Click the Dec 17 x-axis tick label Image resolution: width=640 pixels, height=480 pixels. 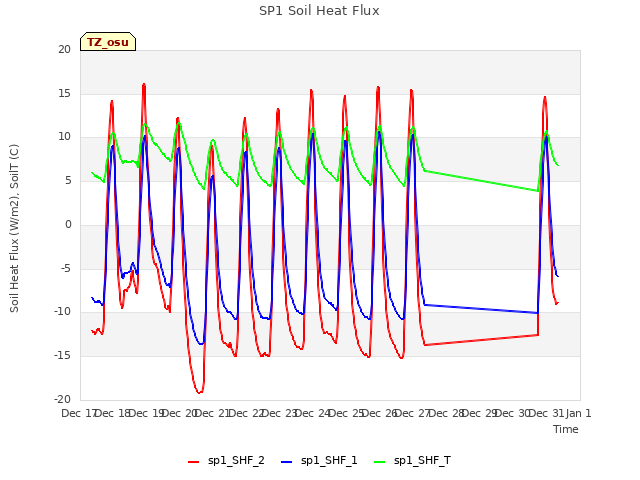pos(78,413)
